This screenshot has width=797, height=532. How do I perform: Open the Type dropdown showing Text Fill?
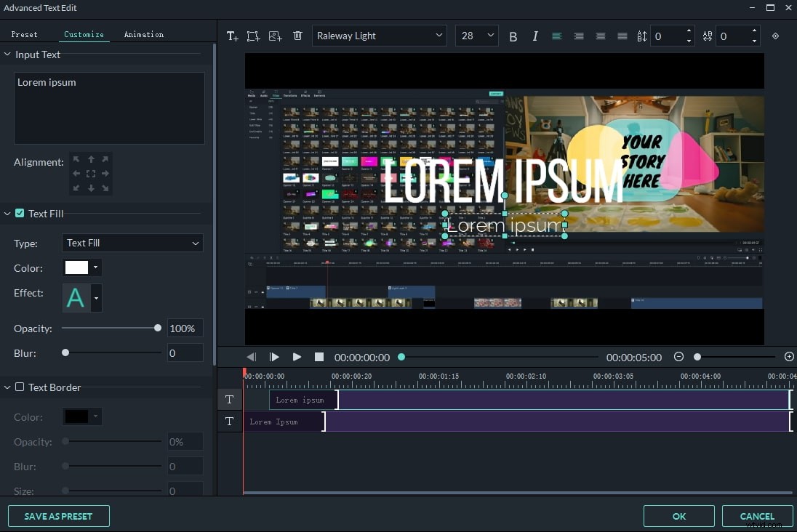click(132, 243)
